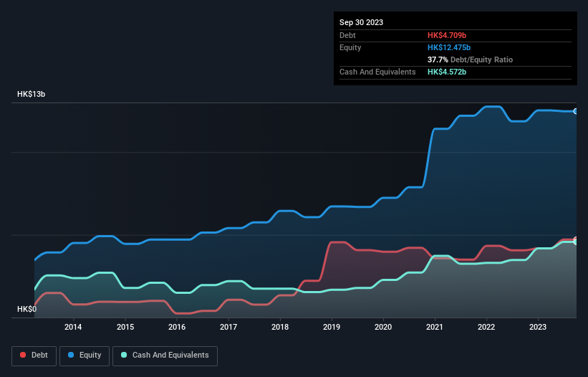The height and width of the screenshot is (377, 588).
Task: Click the 2020 x-axis label
Action: coord(383,327)
